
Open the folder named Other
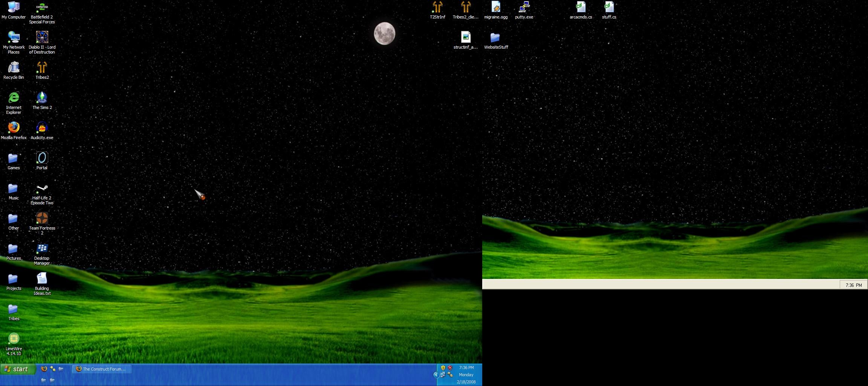point(14,221)
